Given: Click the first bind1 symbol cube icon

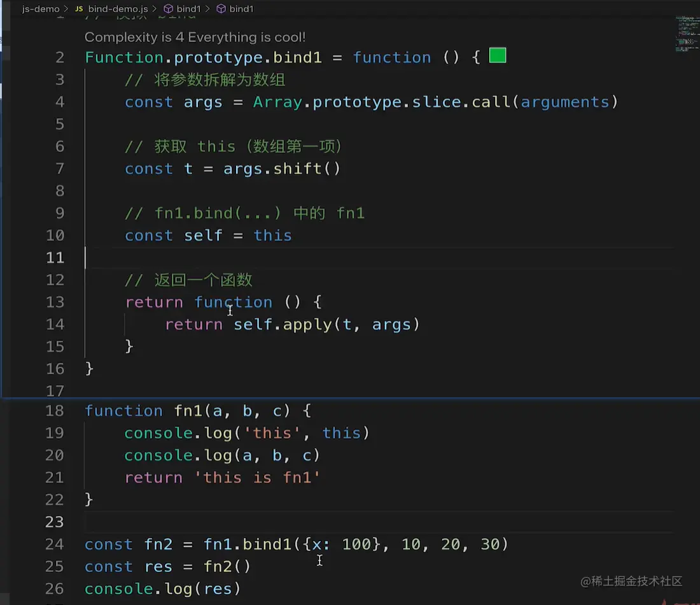Looking at the screenshot, I should (168, 9).
